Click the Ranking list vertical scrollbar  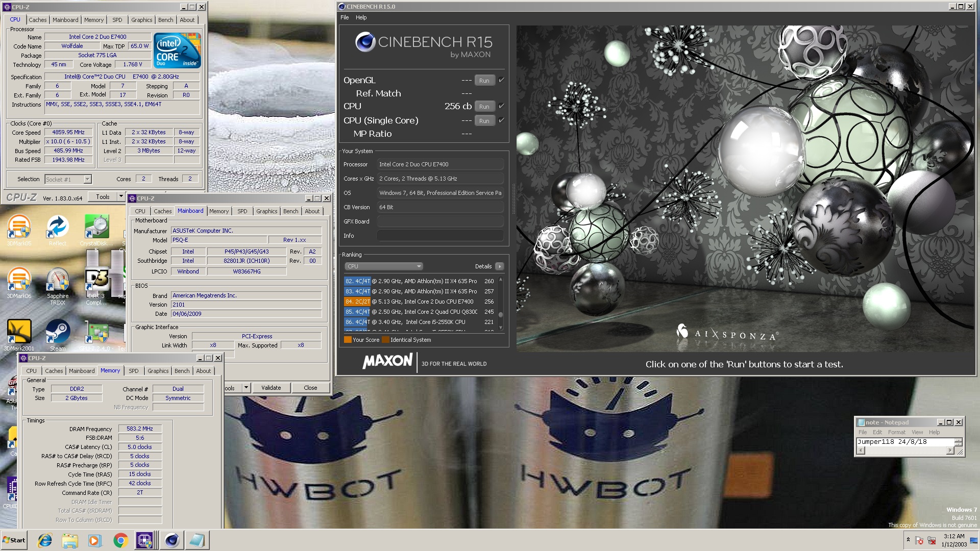(x=501, y=304)
